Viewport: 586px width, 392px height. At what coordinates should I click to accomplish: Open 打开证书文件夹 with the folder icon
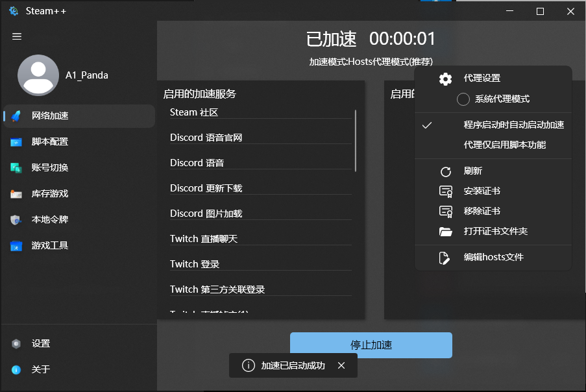[445, 231]
